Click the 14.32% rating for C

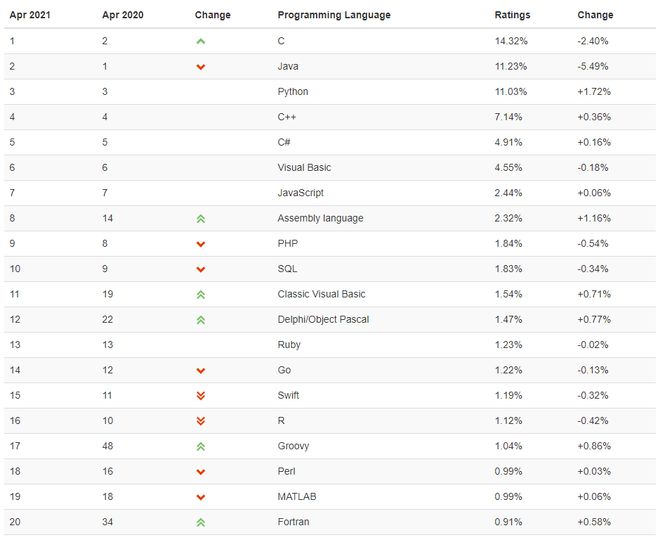coord(510,41)
